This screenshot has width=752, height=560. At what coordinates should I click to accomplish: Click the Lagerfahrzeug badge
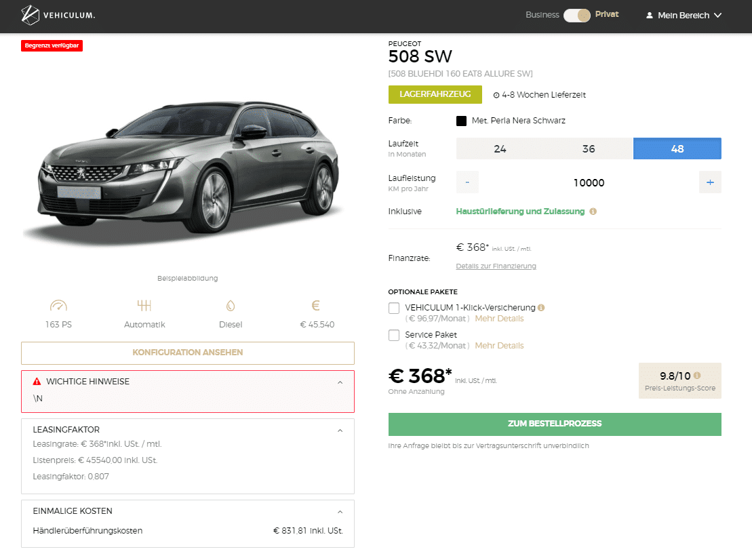tap(435, 94)
